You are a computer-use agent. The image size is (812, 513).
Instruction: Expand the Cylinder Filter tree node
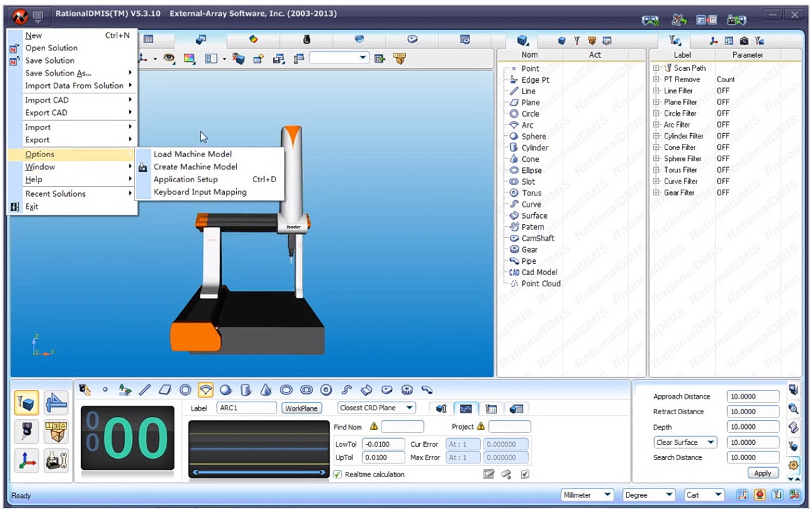coord(656,136)
